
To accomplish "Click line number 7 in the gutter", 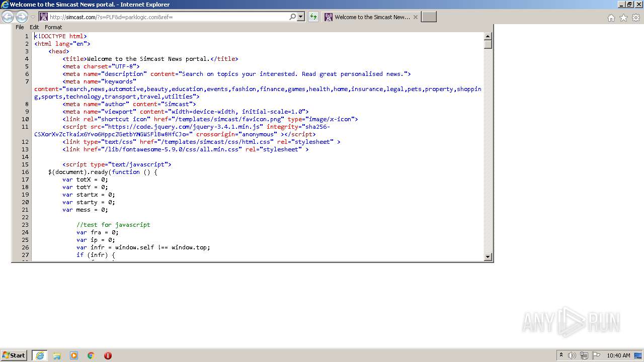I will [27, 81].
